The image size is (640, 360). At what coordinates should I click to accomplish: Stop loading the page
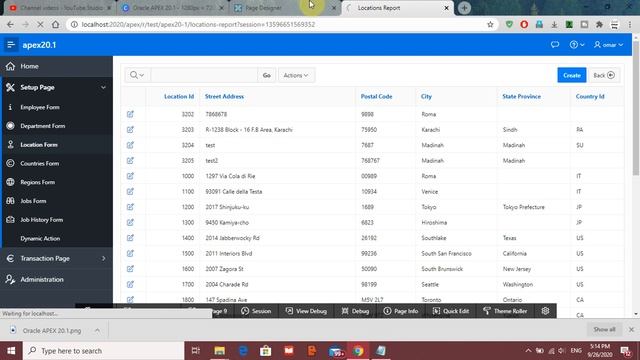[x=40, y=24]
